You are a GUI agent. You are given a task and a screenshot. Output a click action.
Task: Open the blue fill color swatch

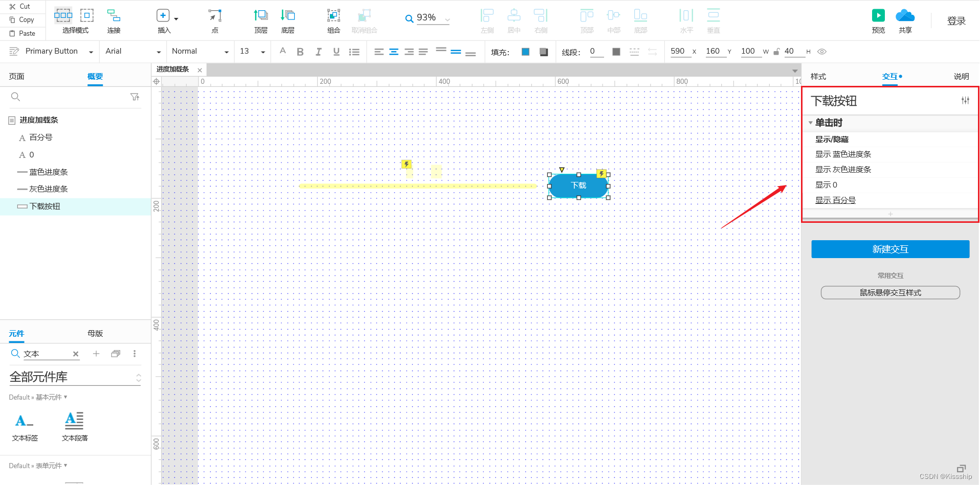pyautogui.click(x=525, y=52)
